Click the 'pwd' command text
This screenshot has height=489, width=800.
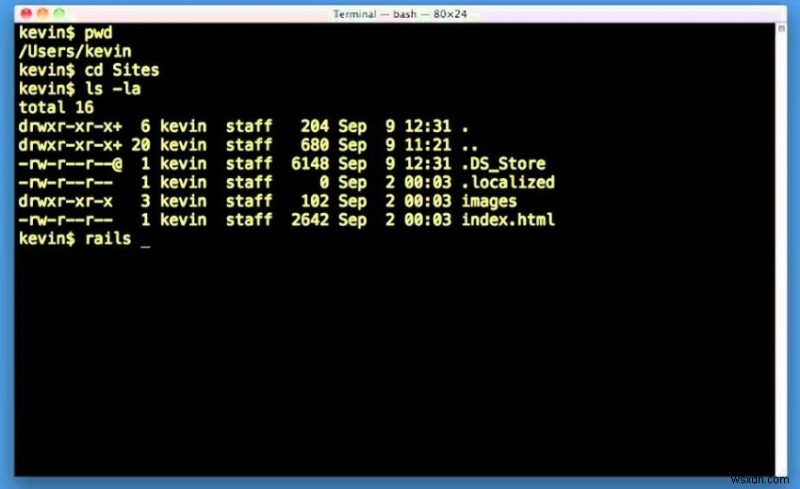[98, 33]
